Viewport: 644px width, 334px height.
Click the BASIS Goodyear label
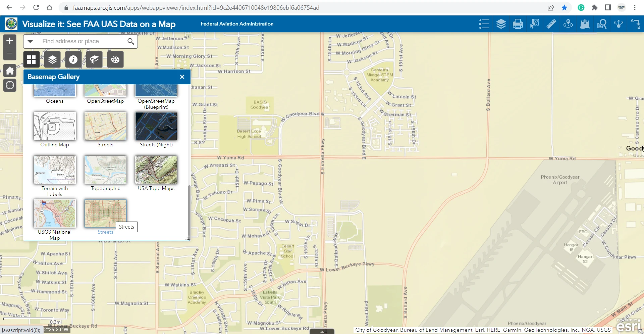coord(260,104)
